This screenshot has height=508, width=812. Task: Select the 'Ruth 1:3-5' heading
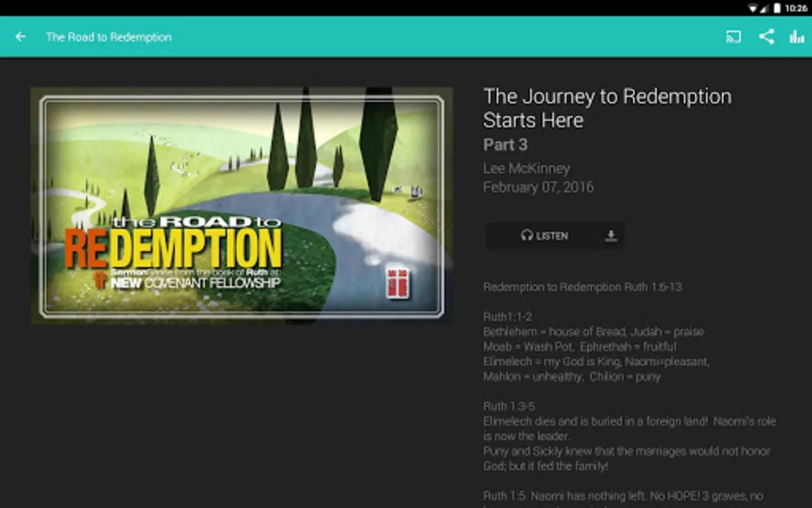pyautogui.click(x=509, y=406)
